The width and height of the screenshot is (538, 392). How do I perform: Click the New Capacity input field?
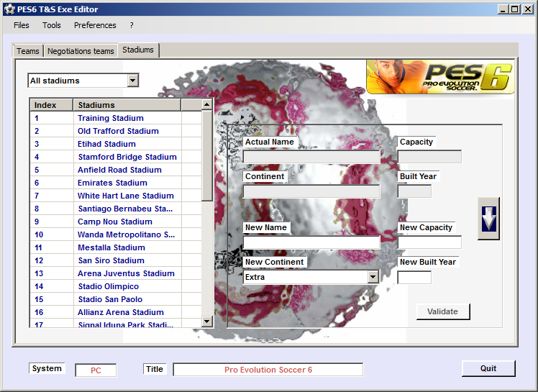[x=429, y=242]
